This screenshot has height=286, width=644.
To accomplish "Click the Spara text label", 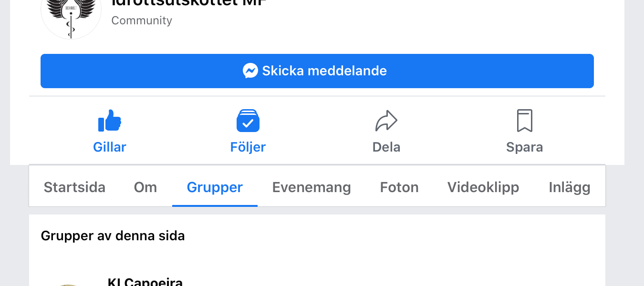I will pyautogui.click(x=525, y=147).
